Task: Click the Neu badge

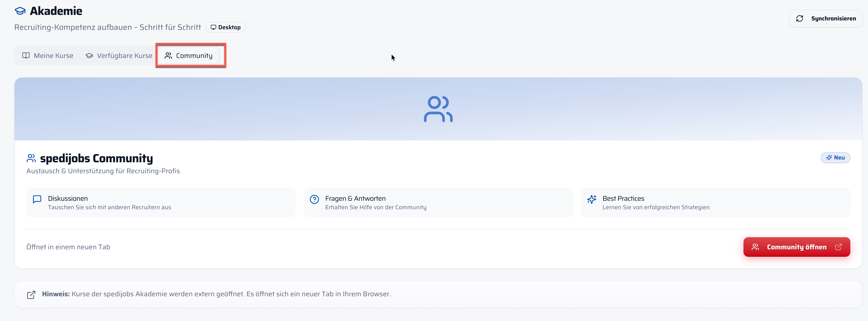Action: click(x=835, y=158)
